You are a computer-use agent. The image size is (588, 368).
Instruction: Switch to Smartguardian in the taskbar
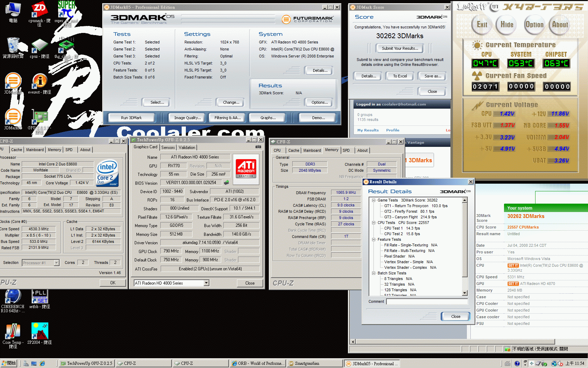pos(315,363)
